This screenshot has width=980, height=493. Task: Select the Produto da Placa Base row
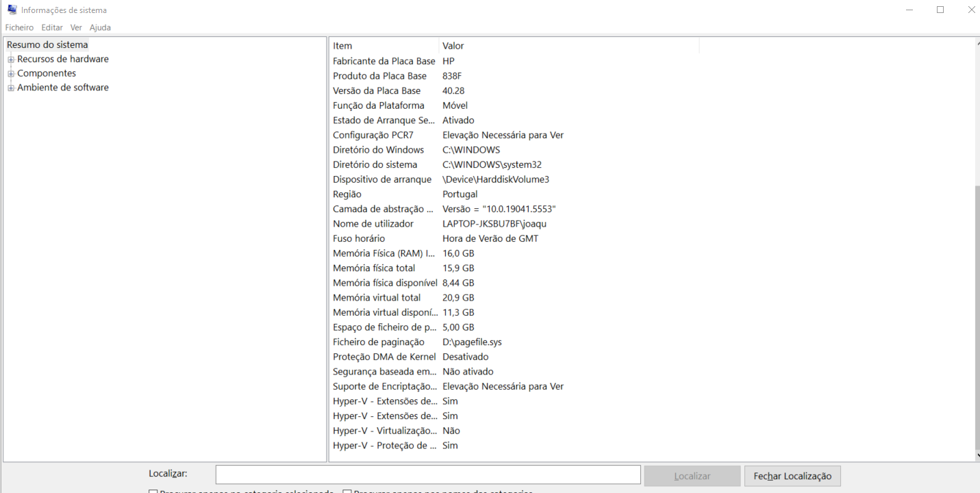point(514,76)
